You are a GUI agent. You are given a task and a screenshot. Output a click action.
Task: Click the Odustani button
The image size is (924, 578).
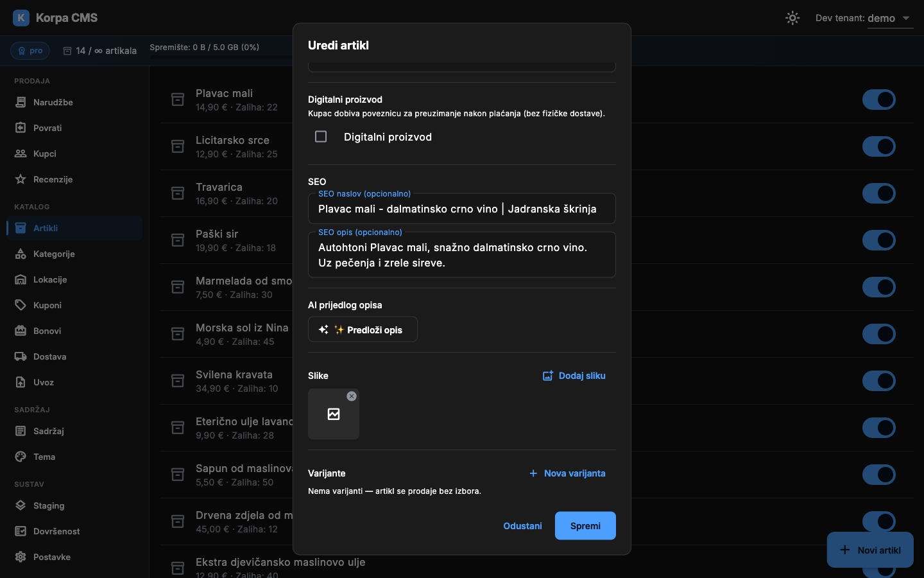pyautogui.click(x=522, y=526)
